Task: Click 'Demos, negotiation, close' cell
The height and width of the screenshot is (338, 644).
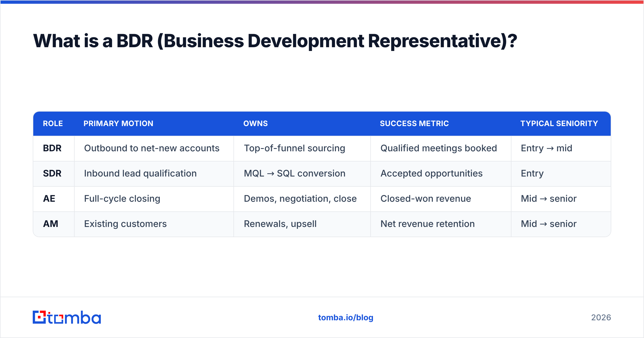Action: 302,199
